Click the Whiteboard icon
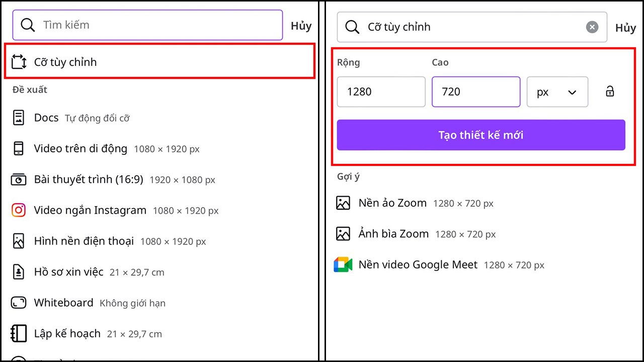 (19, 303)
